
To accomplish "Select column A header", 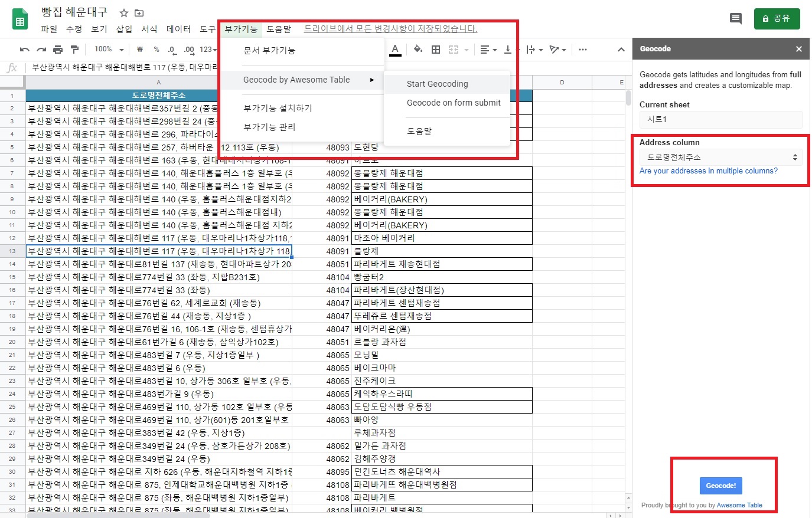I will (x=159, y=82).
